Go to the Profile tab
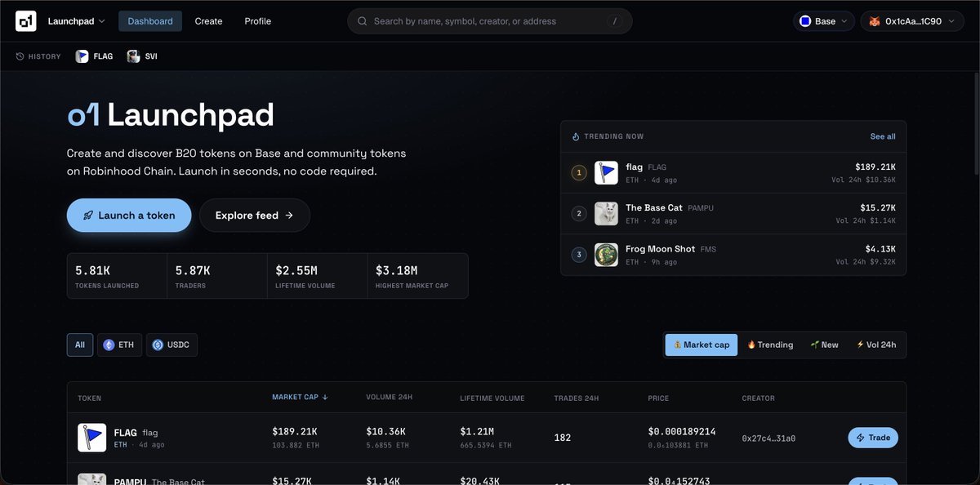Viewport: 980px width, 485px height. click(258, 21)
